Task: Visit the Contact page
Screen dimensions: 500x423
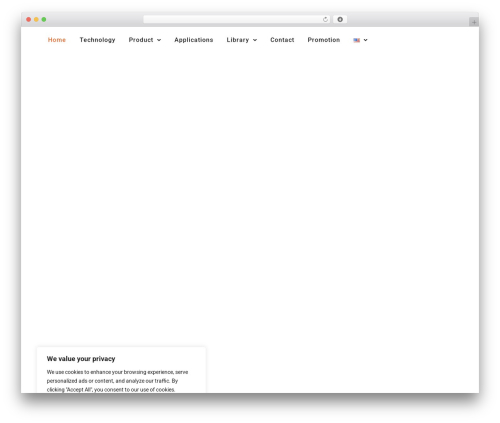Action: [282, 40]
